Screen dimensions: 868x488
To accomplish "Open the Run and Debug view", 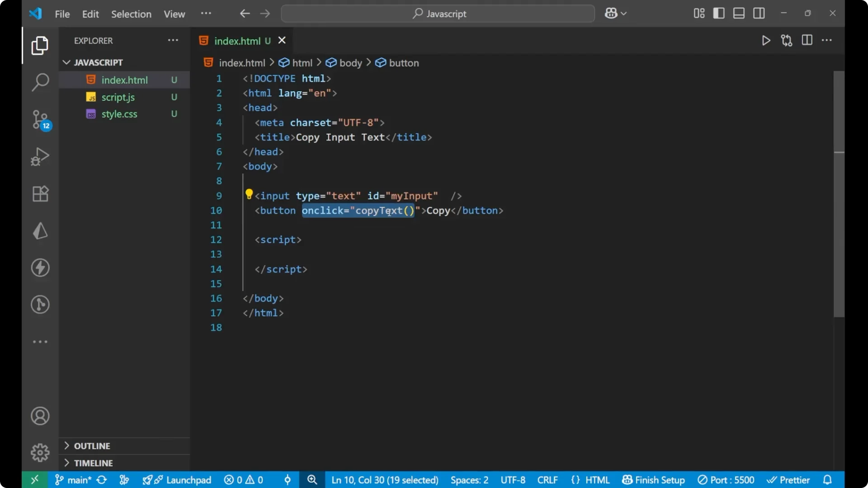I will [40, 156].
